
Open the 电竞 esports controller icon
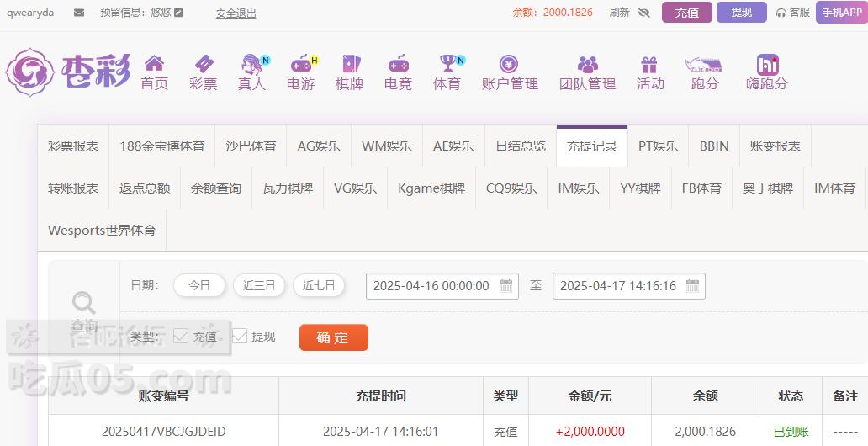point(398,64)
